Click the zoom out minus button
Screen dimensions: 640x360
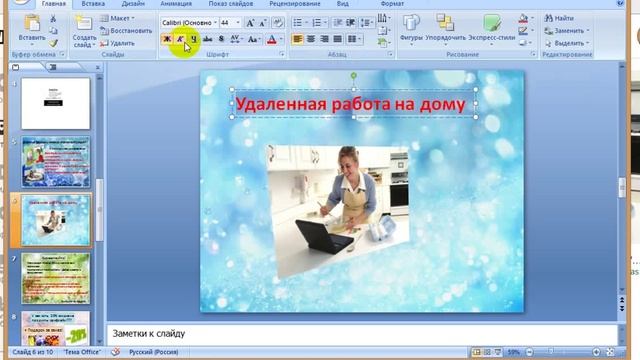tap(529, 352)
